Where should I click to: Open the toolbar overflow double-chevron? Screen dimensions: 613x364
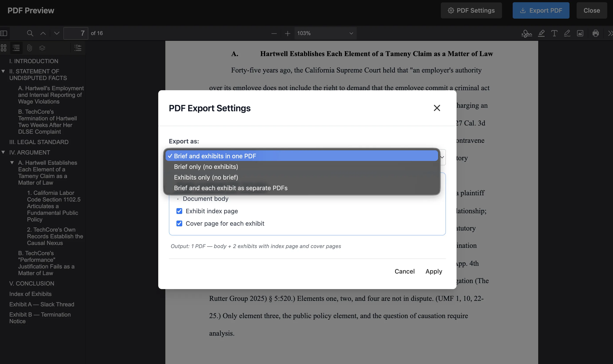610,33
